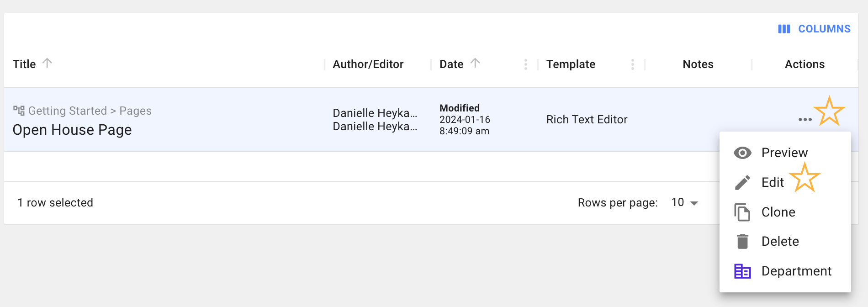The height and width of the screenshot is (307, 868).
Task: Click the Author/Editor column header
Action: coord(368,64)
